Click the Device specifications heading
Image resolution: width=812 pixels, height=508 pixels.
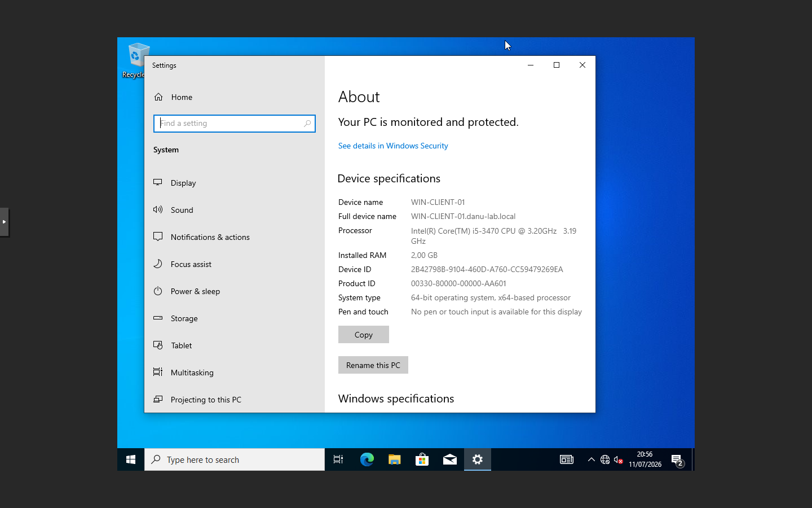[x=389, y=178]
